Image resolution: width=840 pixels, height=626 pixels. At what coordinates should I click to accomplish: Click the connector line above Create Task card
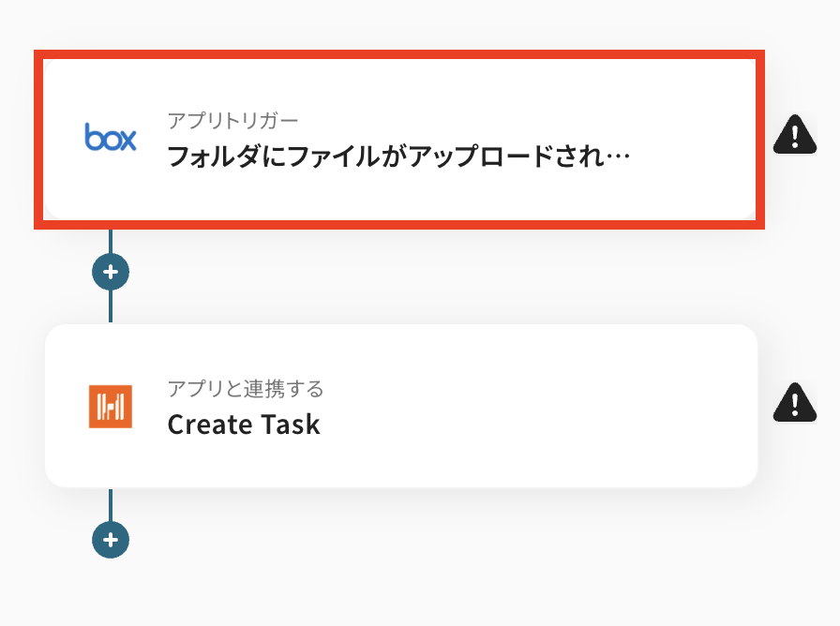coord(111,307)
